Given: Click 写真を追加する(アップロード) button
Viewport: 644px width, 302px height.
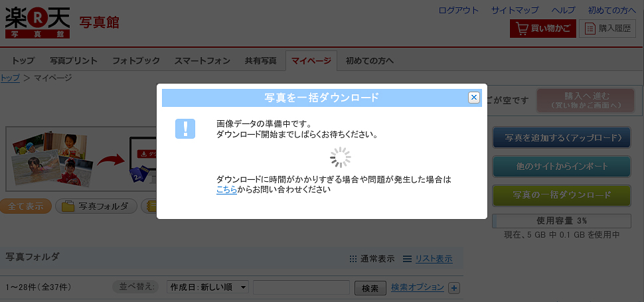Looking at the screenshot, I should click(x=562, y=137).
